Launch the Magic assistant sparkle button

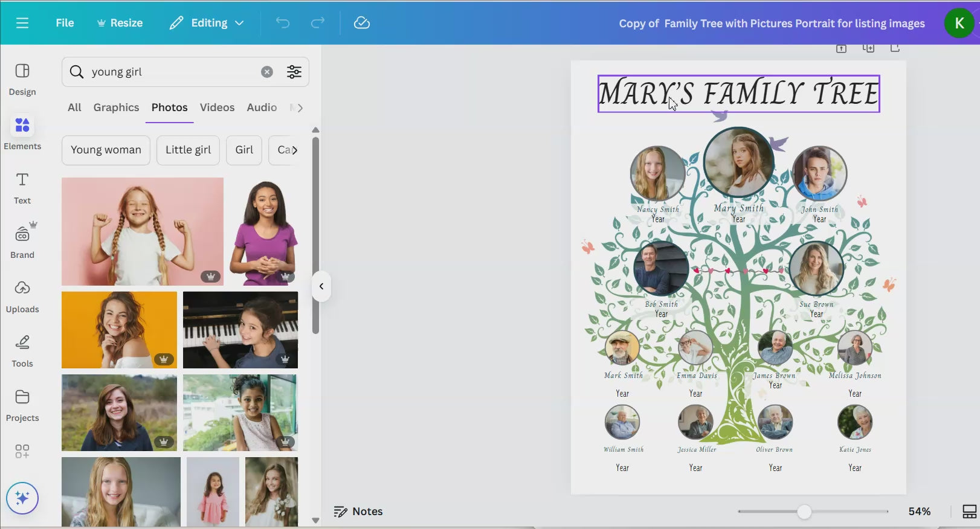[x=22, y=498]
